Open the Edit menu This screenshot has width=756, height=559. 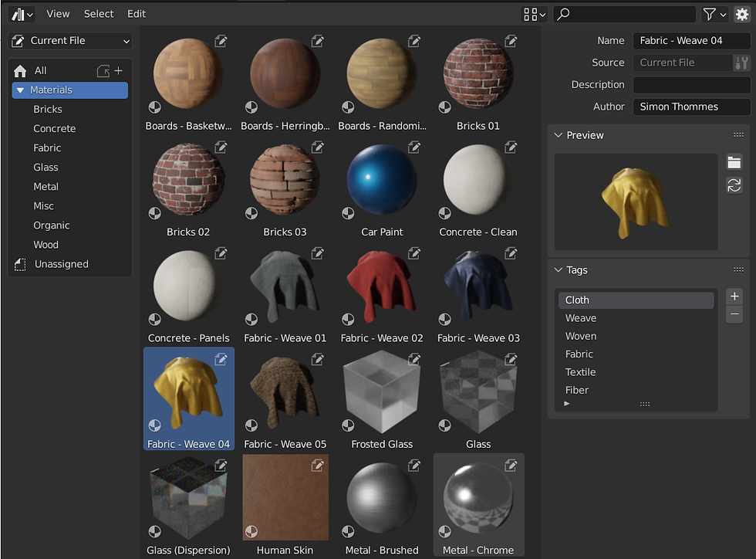[136, 13]
